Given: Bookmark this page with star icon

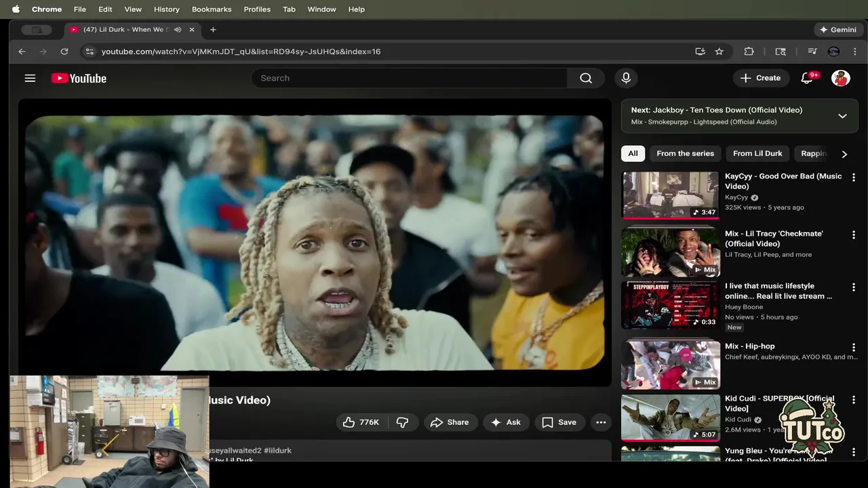Looking at the screenshot, I should pyautogui.click(x=719, y=52).
